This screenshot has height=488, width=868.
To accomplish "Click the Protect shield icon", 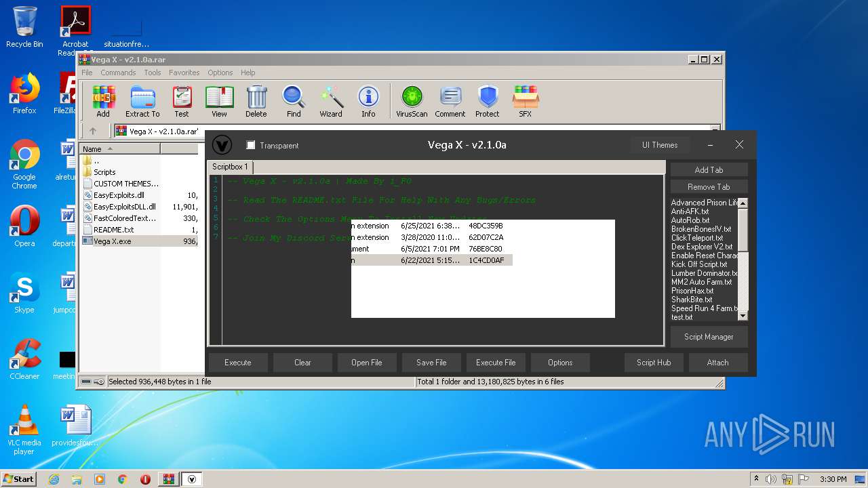I will point(488,102).
